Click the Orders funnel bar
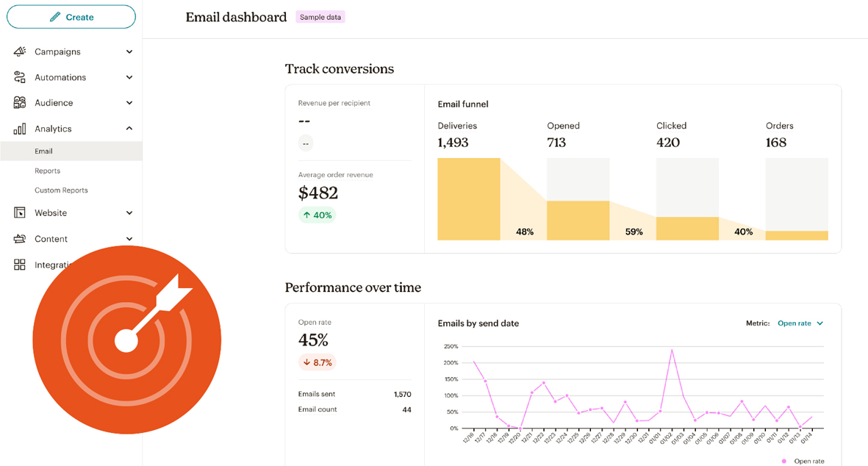 click(x=797, y=236)
